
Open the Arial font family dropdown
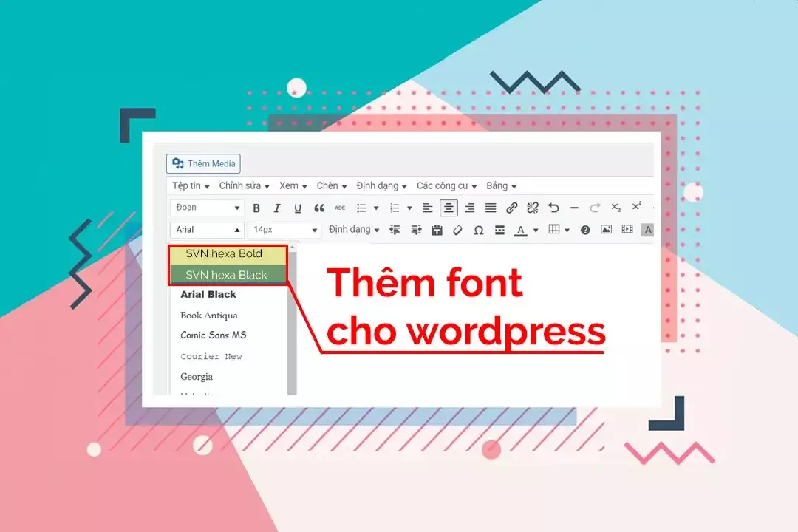pyautogui.click(x=207, y=230)
